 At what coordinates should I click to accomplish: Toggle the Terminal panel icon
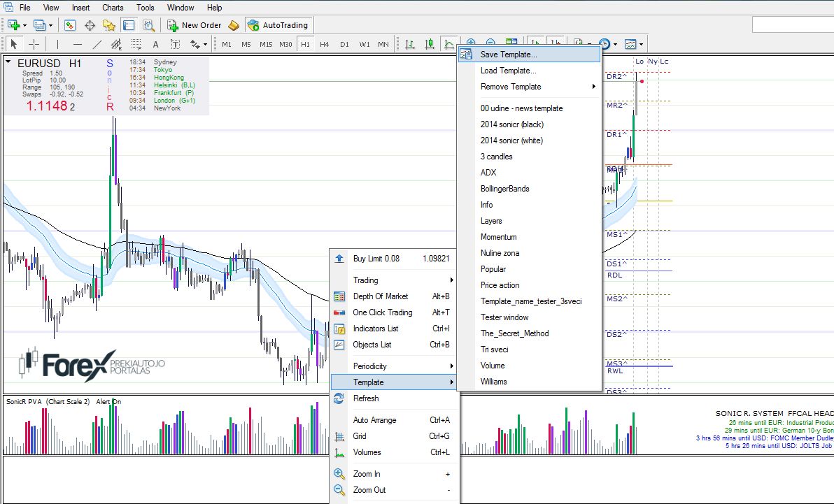pyautogui.click(x=128, y=25)
